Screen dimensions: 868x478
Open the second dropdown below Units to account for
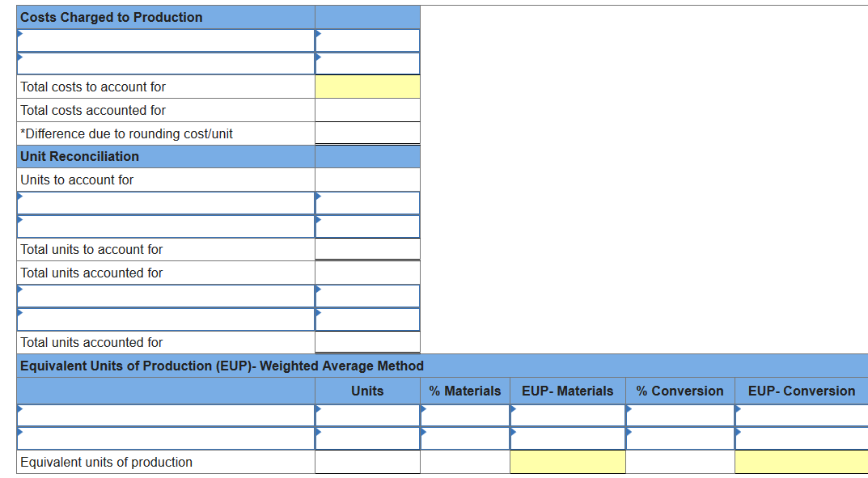162,226
